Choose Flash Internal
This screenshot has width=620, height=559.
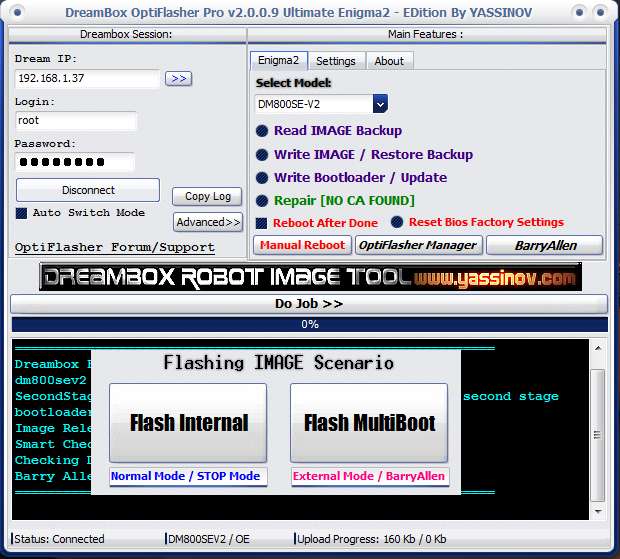pos(188,423)
